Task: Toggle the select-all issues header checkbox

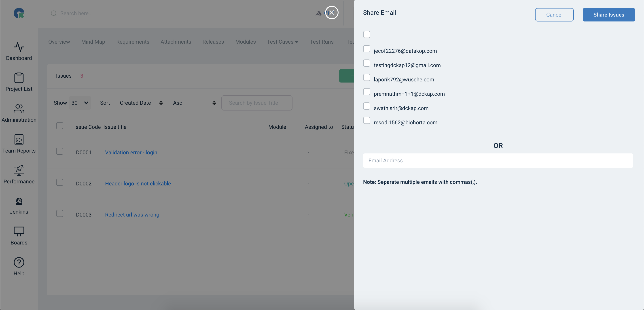Action: pyautogui.click(x=60, y=126)
